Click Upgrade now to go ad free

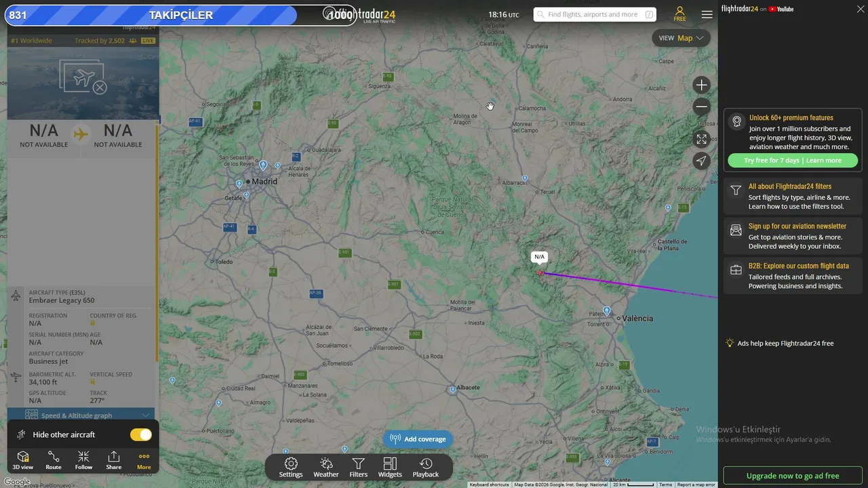coord(793,476)
